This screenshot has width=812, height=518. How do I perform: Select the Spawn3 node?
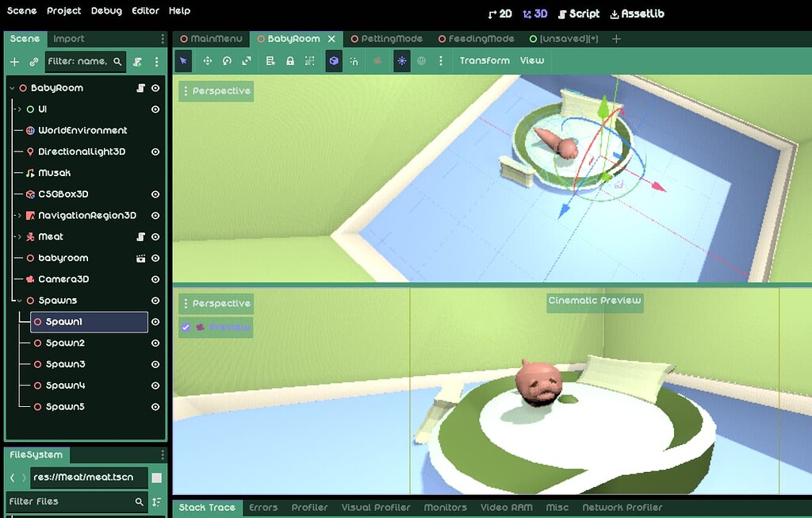click(65, 364)
